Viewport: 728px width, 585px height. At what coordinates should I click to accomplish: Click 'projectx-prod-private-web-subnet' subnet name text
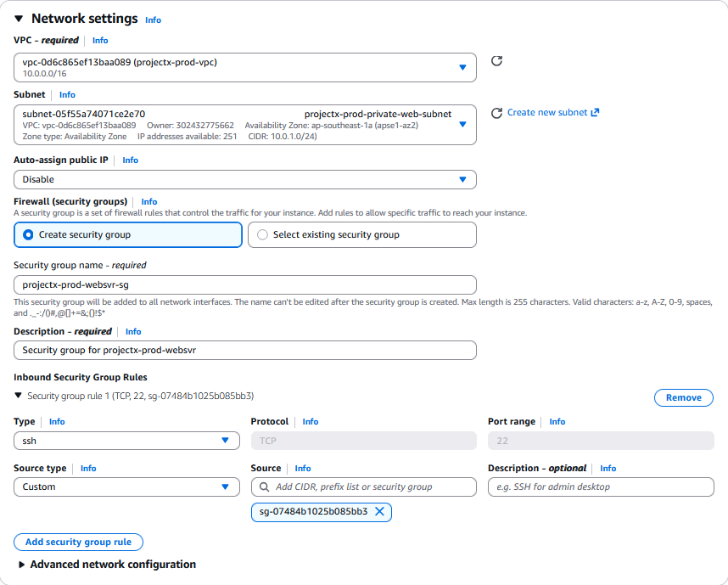(378, 114)
